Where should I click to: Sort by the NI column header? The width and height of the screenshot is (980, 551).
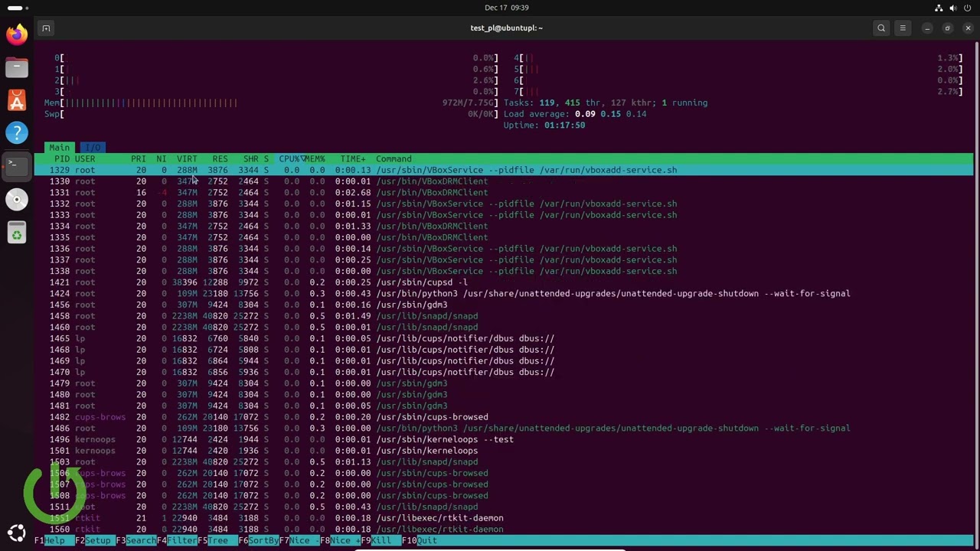coord(161,158)
